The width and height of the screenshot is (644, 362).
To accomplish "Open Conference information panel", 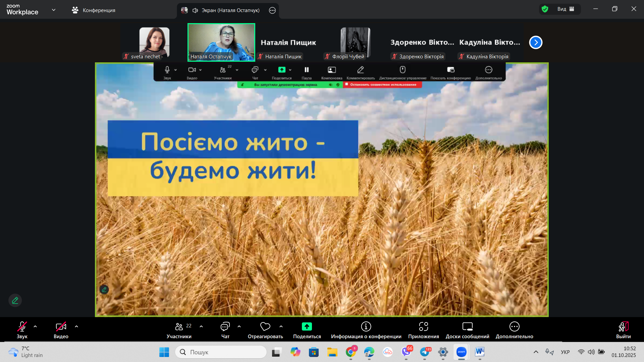I will [x=366, y=327].
